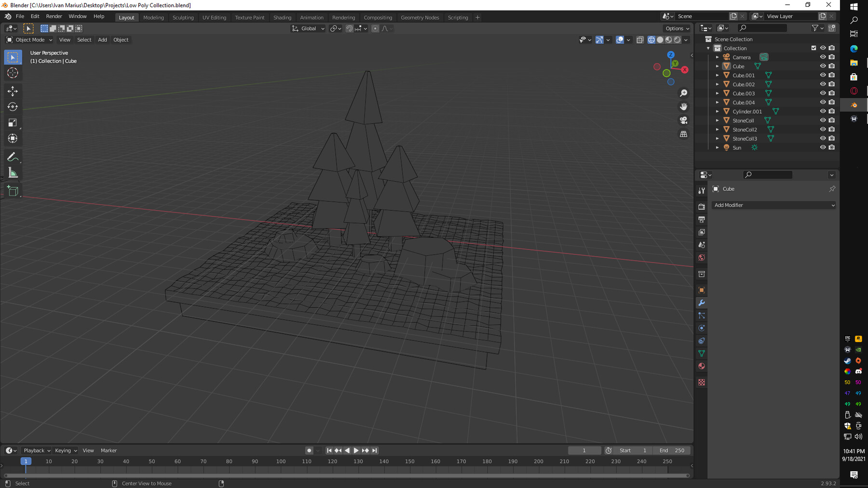Switch to the Sculpting workspace tab
This screenshot has width=868, height=488.
(183, 17)
